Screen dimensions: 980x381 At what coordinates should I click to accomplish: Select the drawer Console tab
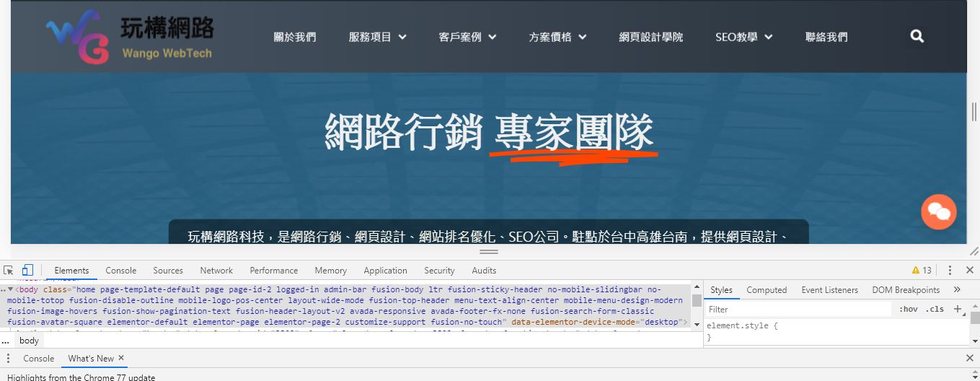[39, 359]
